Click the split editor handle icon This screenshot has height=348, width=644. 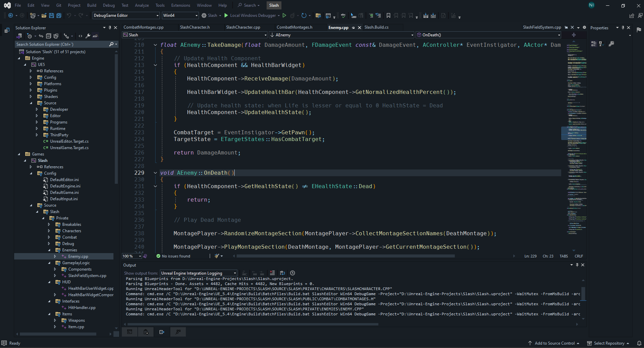(x=574, y=35)
